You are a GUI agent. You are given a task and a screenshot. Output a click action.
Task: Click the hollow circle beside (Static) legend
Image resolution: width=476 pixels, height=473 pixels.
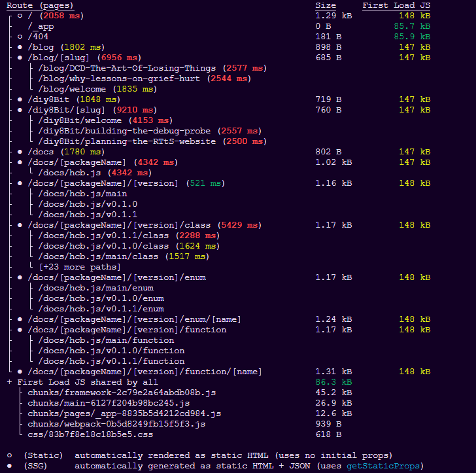point(9,455)
